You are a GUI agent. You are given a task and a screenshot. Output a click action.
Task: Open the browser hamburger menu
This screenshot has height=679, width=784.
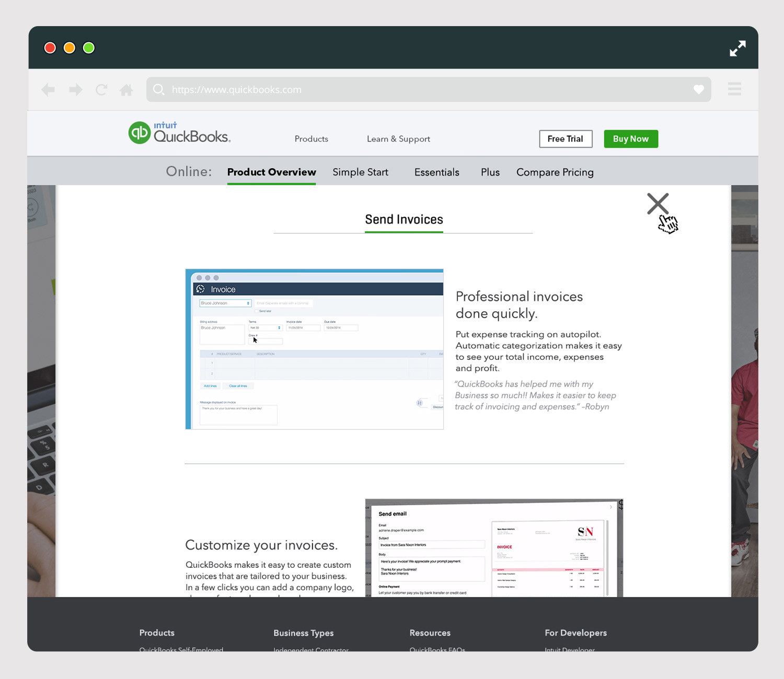(x=734, y=89)
